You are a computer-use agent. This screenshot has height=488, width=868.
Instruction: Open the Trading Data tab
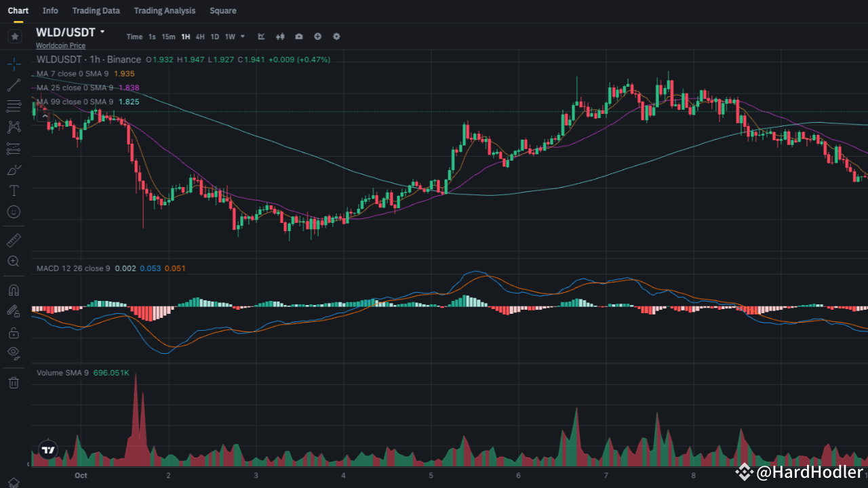[96, 11]
